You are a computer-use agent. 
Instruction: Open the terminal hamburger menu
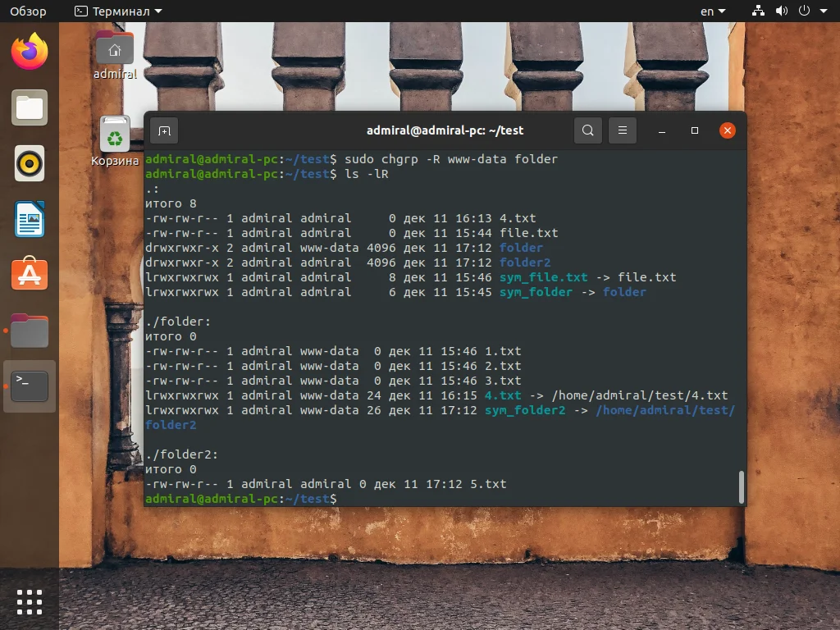click(x=622, y=130)
